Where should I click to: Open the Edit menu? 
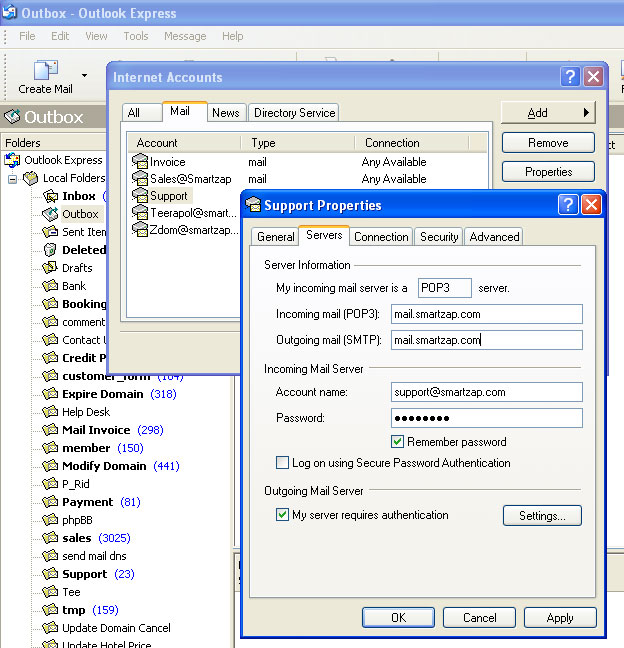pyautogui.click(x=60, y=36)
